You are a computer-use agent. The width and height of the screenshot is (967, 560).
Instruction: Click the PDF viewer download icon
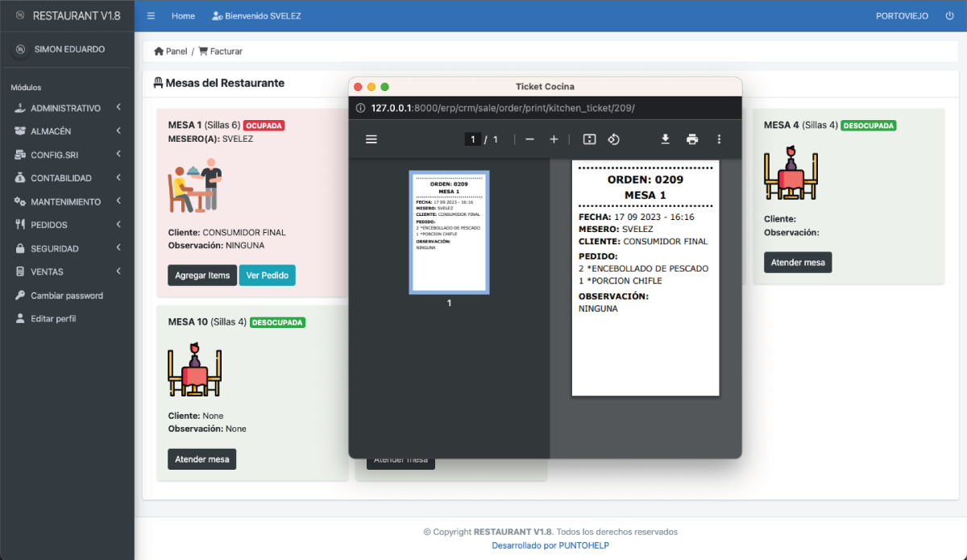tap(666, 139)
